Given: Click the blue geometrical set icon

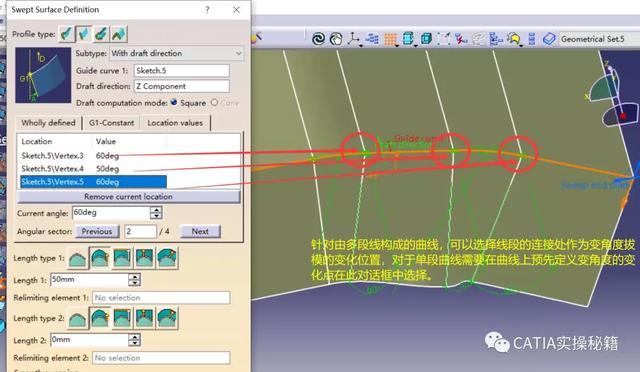Looking at the screenshot, I should 549,39.
